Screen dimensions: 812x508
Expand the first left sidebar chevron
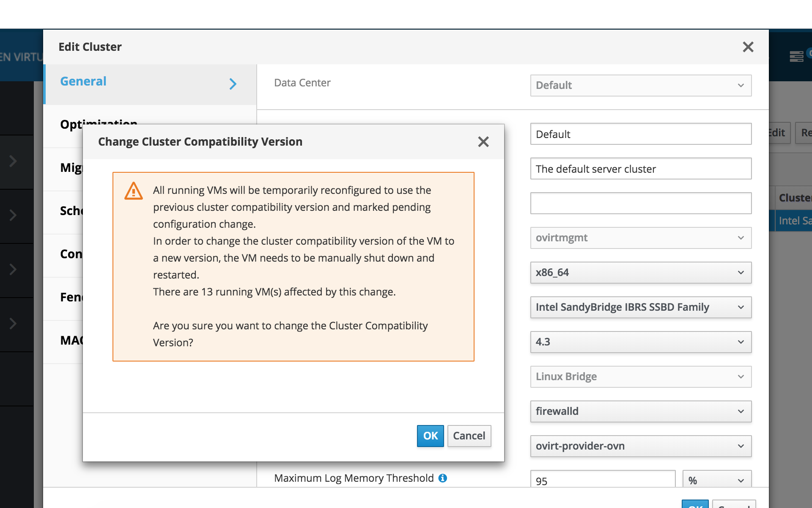click(x=13, y=161)
